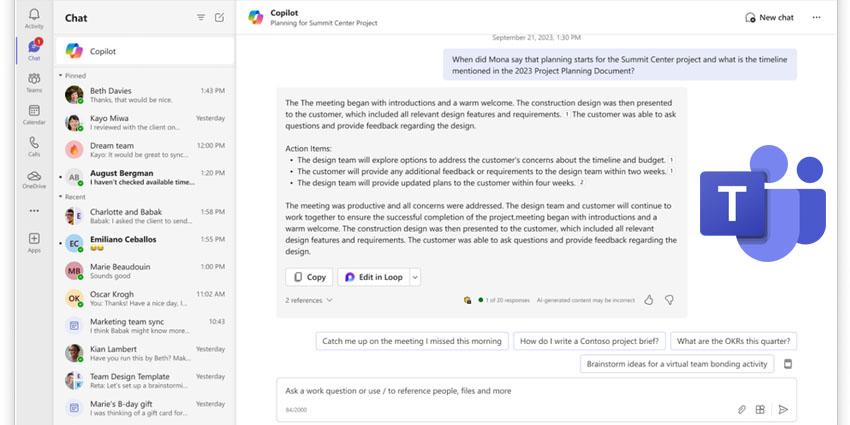Open the Edit in Loop dropdown arrow

tap(415, 277)
